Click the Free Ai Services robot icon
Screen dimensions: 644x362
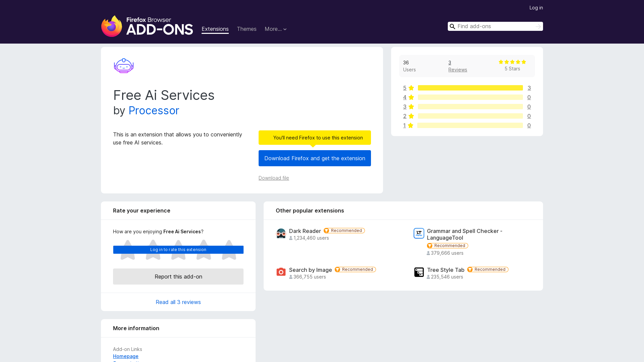(124, 66)
